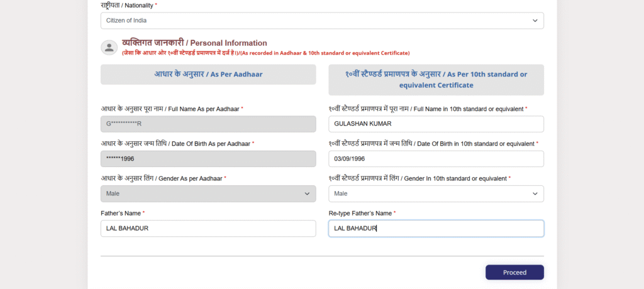644x289 pixels.
Task: Click chevron on 10th standard gender select
Action: (x=535, y=194)
